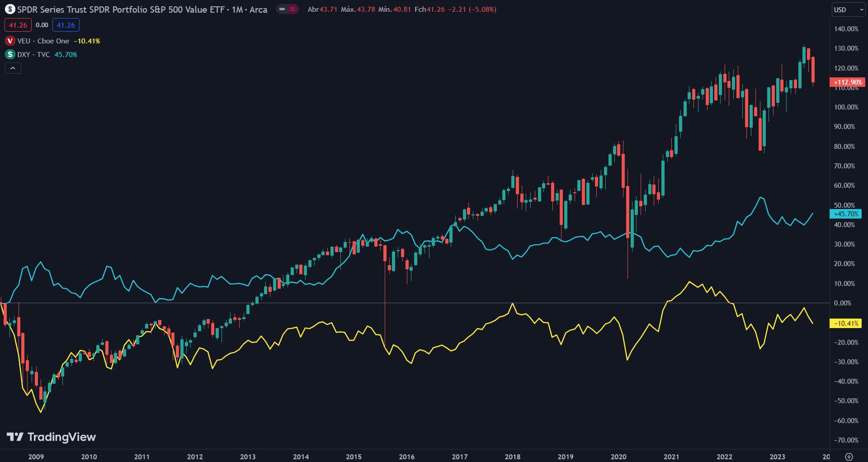Viewport: 868px width, 462px height.
Task: Click the −2.21 (−5.08%) change value
Action: 472,9
